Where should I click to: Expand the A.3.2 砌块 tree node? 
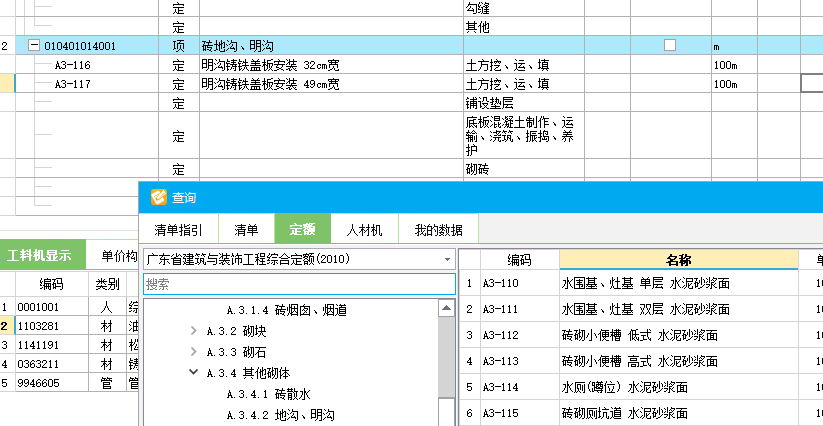pyautogui.click(x=194, y=331)
